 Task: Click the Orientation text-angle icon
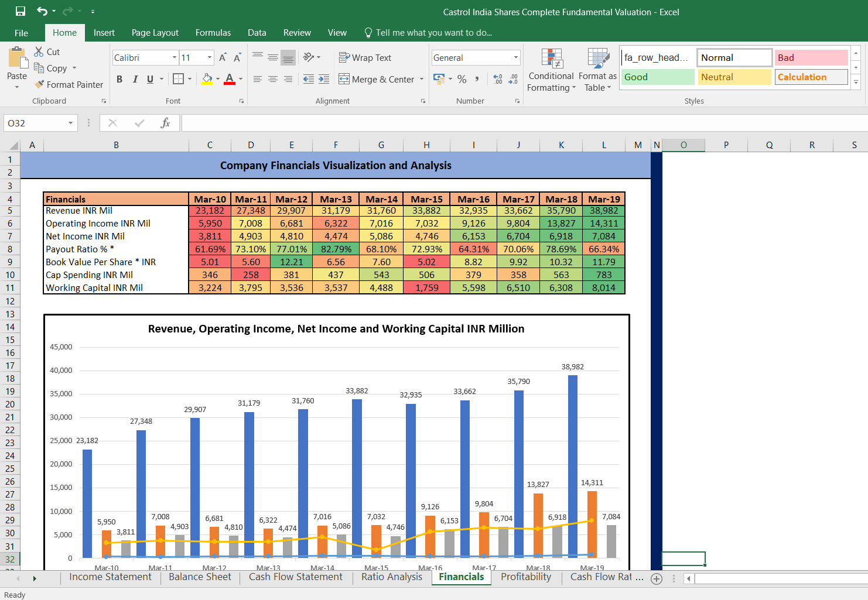click(308, 57)
